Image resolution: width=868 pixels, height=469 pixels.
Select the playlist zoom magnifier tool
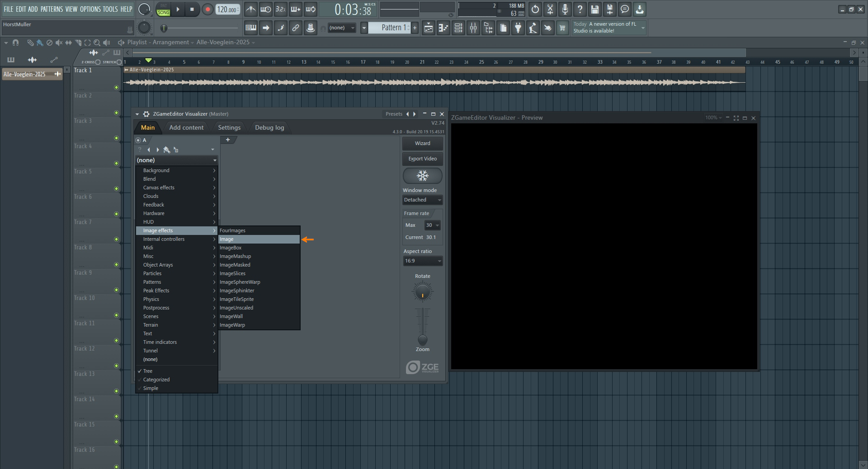coord(97,42)
